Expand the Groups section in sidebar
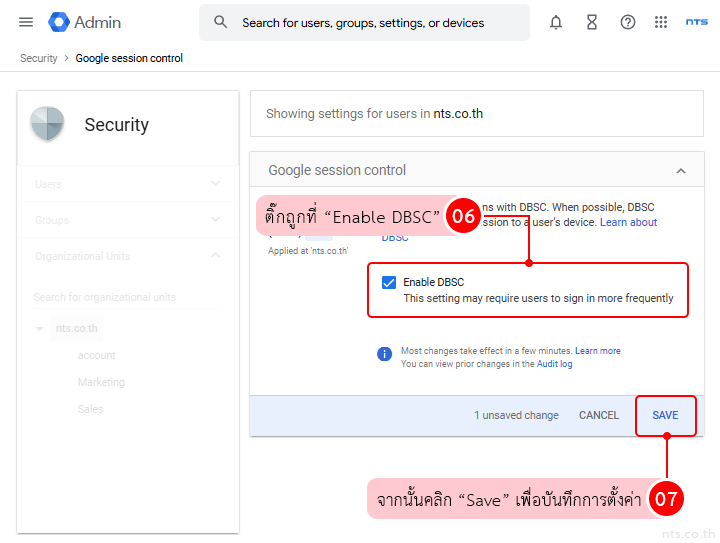 point(216,220)
